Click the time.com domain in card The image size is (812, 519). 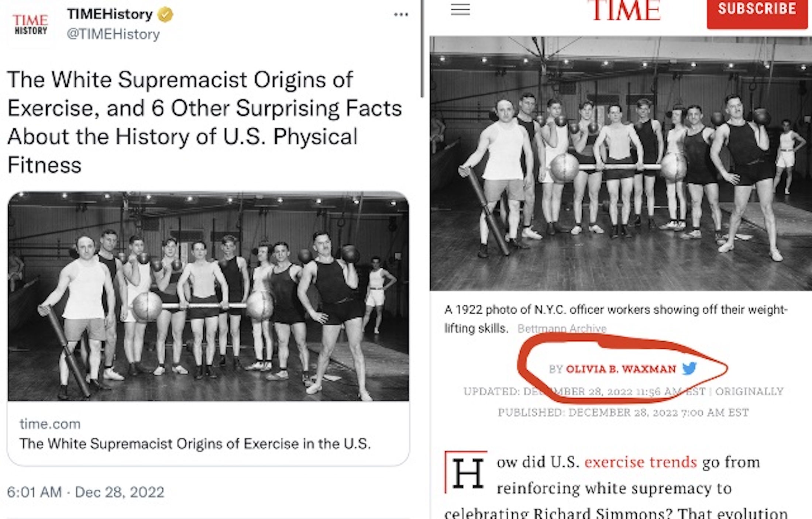tap(50, 424)
